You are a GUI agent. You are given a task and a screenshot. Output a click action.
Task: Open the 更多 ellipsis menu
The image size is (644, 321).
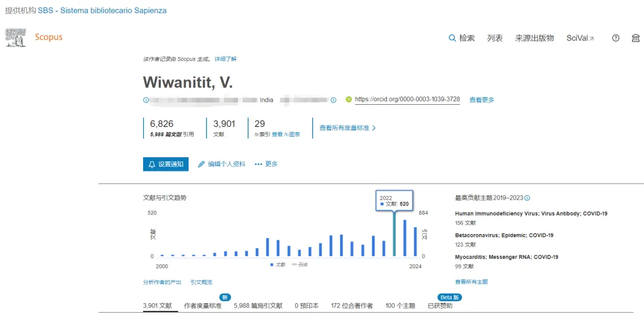[266, 164]
